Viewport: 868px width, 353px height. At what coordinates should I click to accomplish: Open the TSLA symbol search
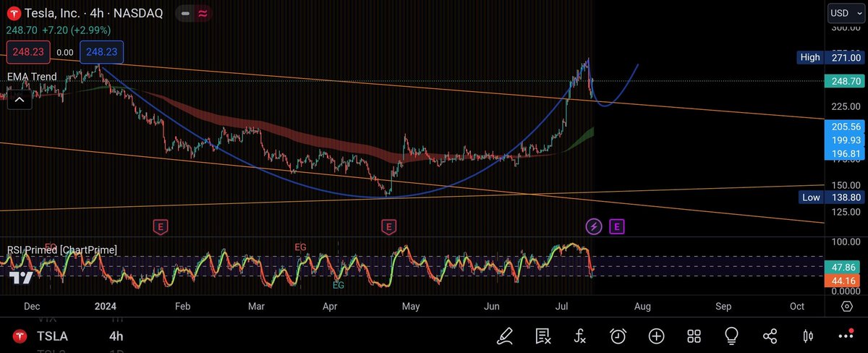pyautogui.click(x=53, y=336)
